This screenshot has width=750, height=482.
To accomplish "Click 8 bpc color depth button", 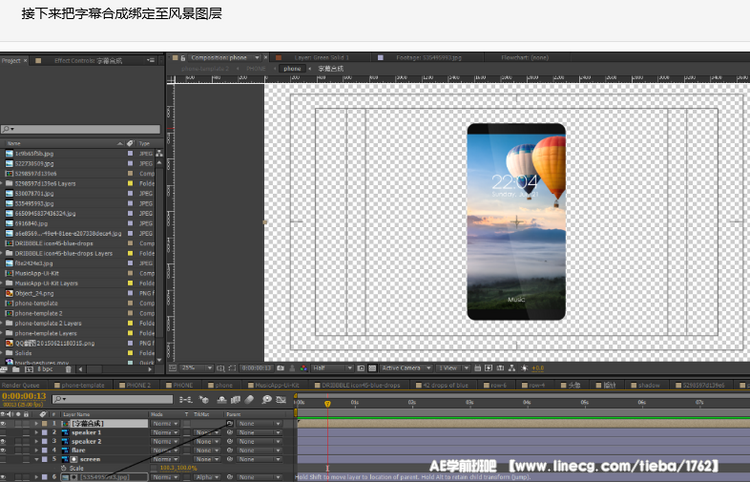I will point(45,369).
